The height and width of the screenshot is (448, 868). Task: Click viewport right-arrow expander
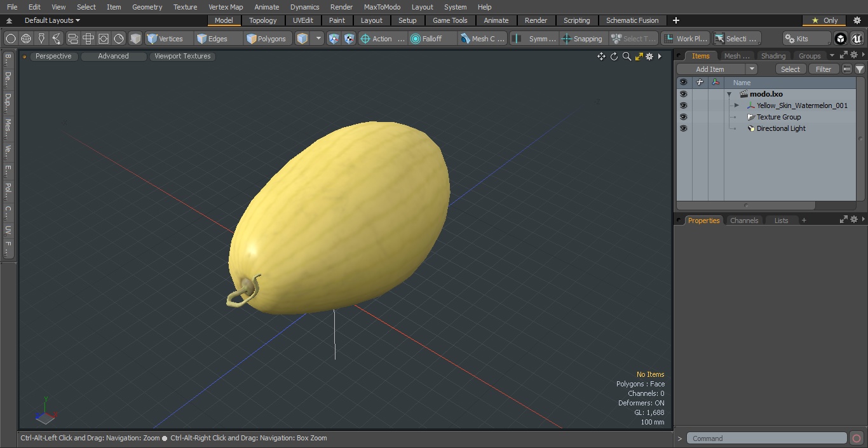tap(660, 57)
